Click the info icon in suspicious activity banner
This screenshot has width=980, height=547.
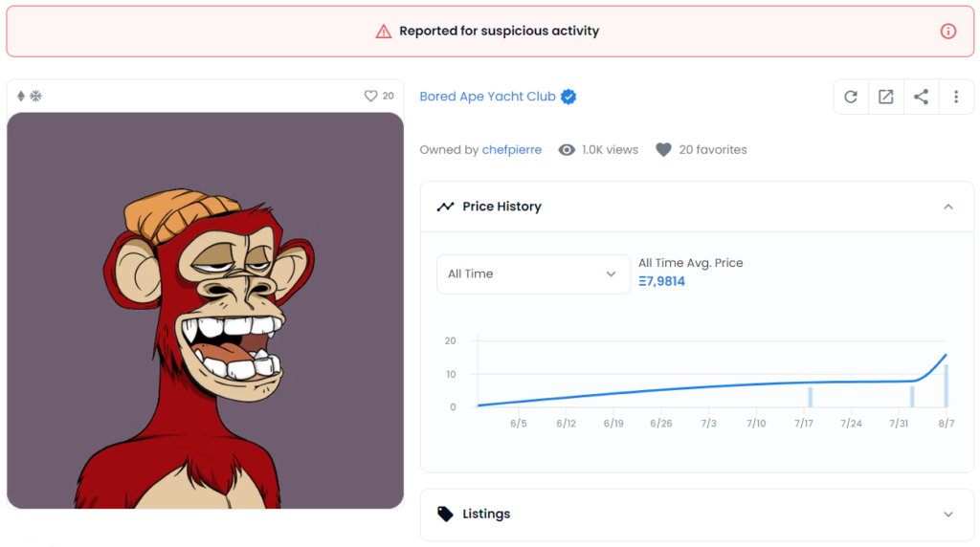948,31
